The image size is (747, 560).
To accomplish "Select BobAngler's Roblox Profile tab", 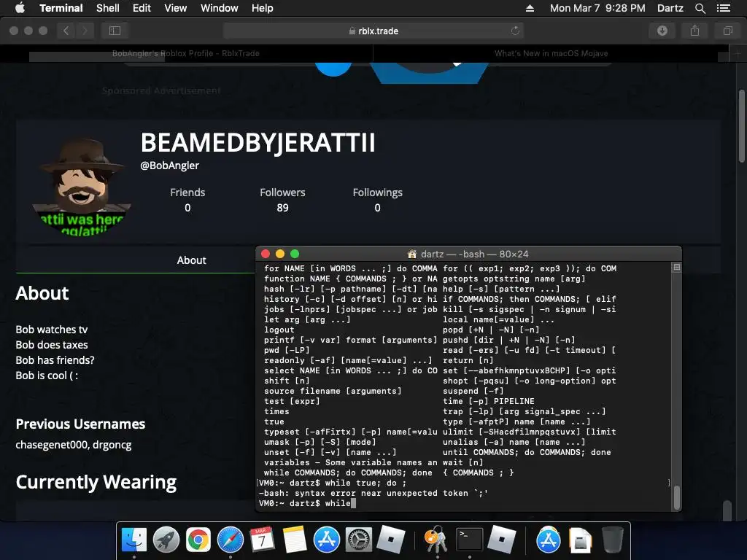I will (x=186, y=53).
